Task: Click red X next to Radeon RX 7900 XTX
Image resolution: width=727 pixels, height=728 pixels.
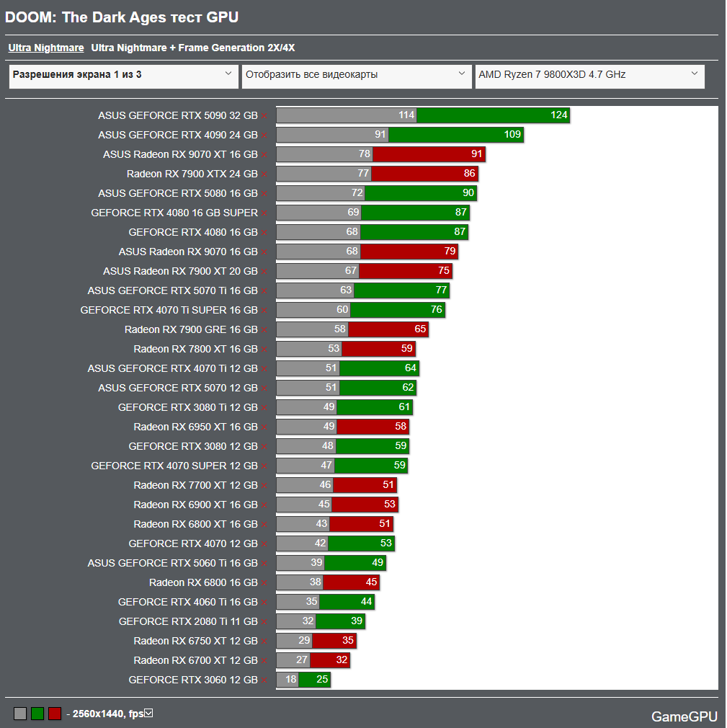Action: [x=264, y=174]
